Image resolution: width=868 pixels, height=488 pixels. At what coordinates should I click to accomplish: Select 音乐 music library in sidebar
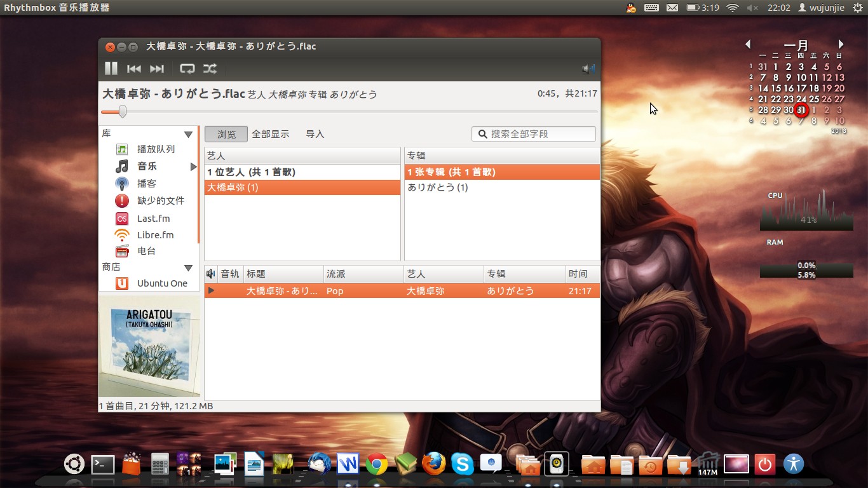(147, 166)
